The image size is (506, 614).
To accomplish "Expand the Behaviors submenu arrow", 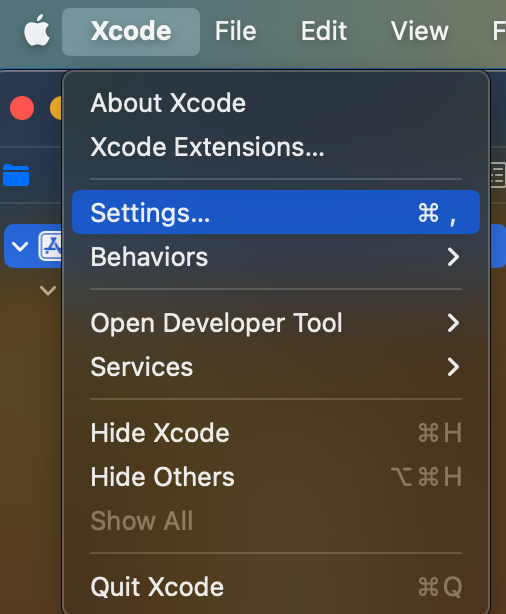I will point(453,257).
